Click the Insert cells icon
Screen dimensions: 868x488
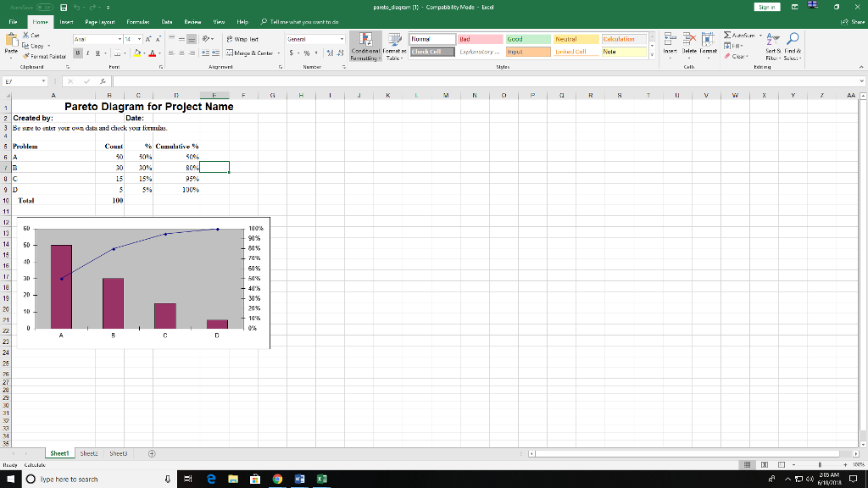click(x=670, y=39)
